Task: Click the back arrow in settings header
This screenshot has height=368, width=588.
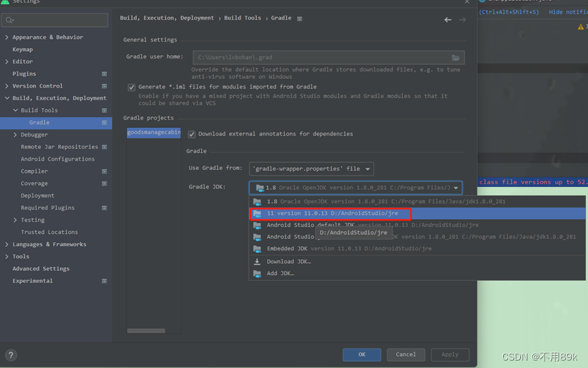Action: coord(448,20)
